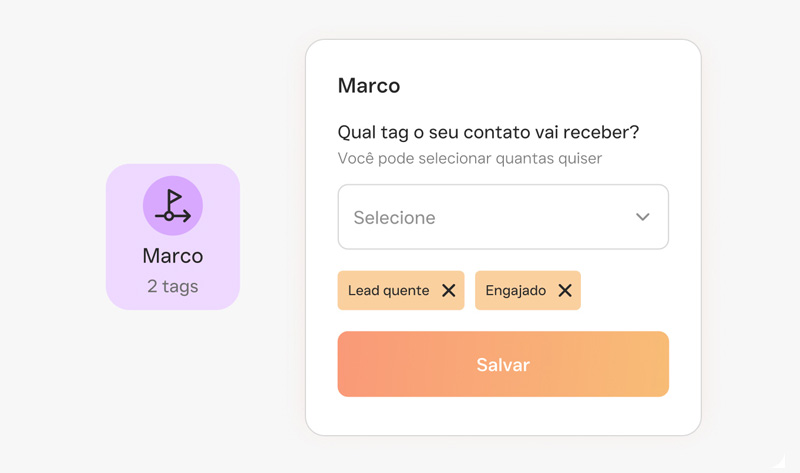Click the Salvar button
This screenshot has height=473, width=800.
click(x=503, y=364)
